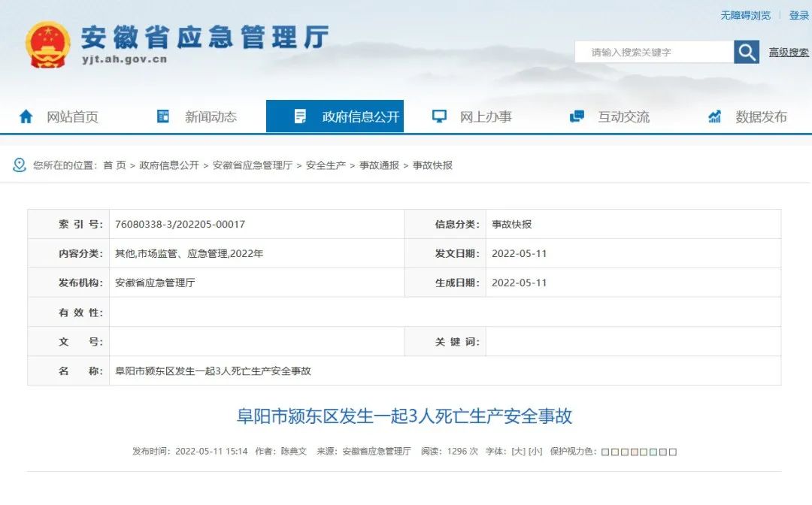Open the 无障碍浏览 link

click(x=746, y=16)
